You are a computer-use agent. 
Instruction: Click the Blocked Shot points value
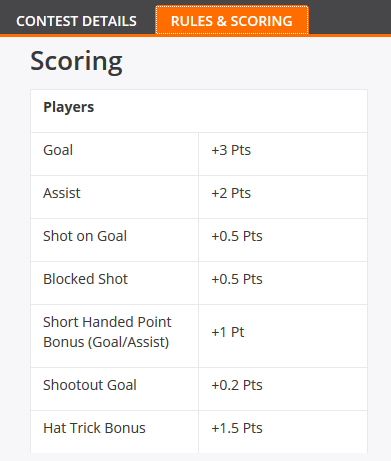point(237,279)
